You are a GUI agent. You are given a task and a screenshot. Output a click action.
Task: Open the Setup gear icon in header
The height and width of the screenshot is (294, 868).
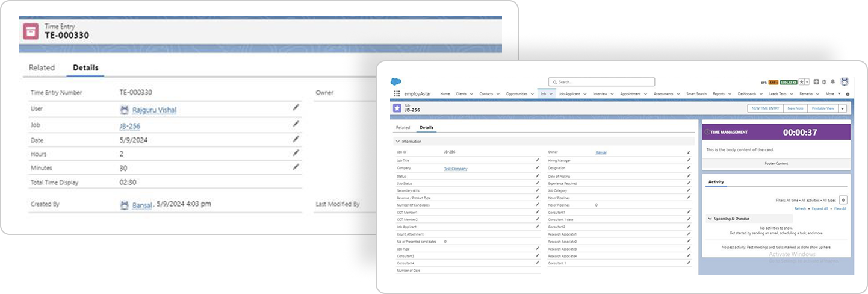click(824, 82)
